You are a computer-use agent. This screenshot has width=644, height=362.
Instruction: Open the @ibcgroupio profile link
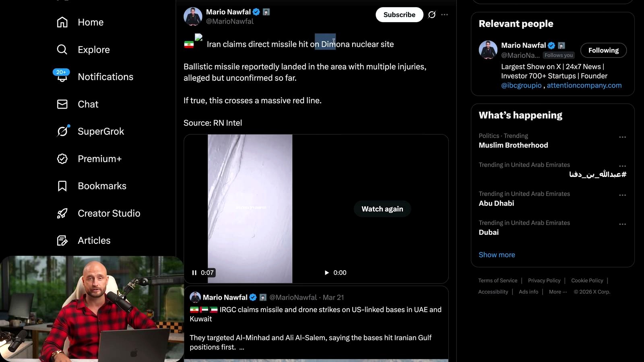[x=521, y=85]
